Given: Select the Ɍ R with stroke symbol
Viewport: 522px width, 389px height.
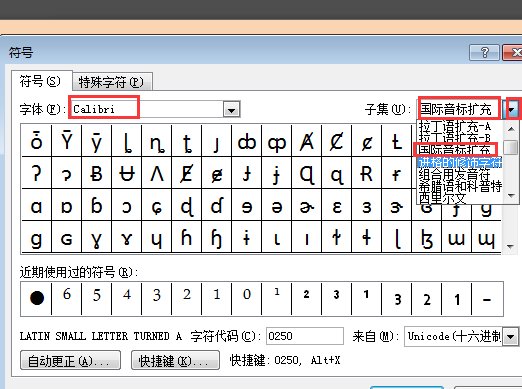Looking at the screenshot, I should 367,173.
